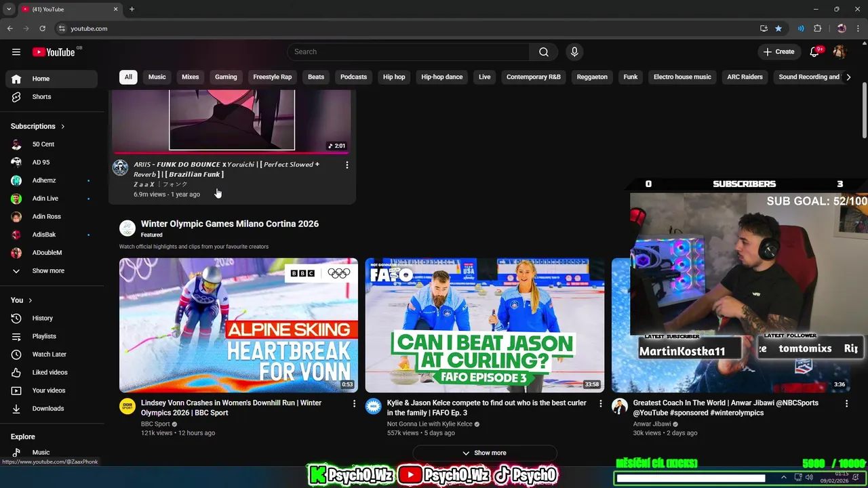868x488 pixels.
Task: Open the Funk Do Bounce video thumbnail
Action: coord(233,121)
